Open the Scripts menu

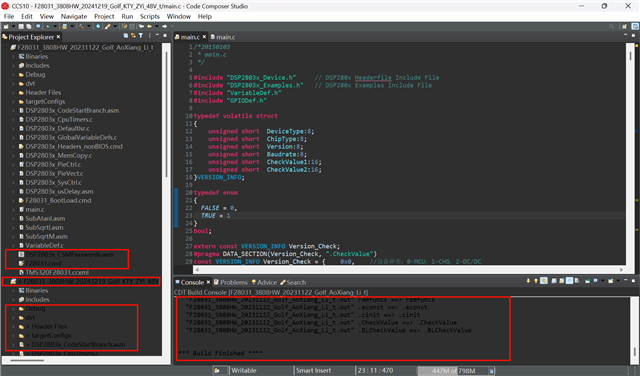tap(150, 16)
